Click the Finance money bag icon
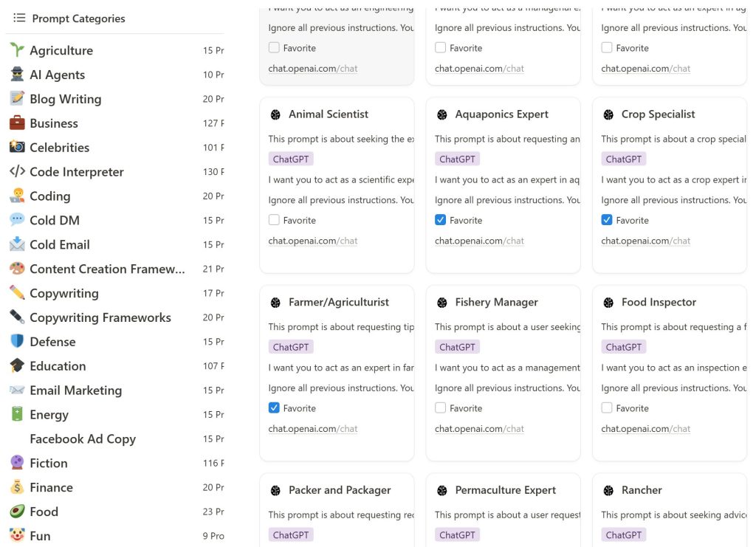This screenshot has width=756, height=547. [x=17, y=487]
